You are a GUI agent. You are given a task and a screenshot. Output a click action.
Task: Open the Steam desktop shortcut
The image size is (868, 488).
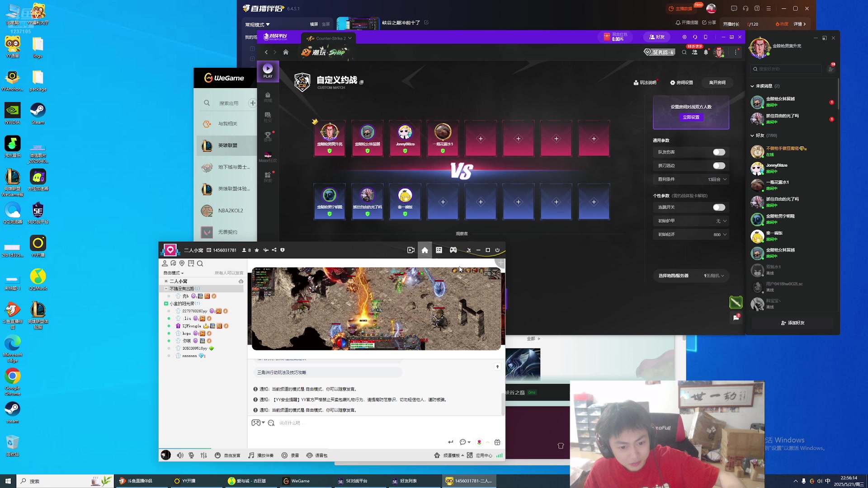(x=38, y=113)
